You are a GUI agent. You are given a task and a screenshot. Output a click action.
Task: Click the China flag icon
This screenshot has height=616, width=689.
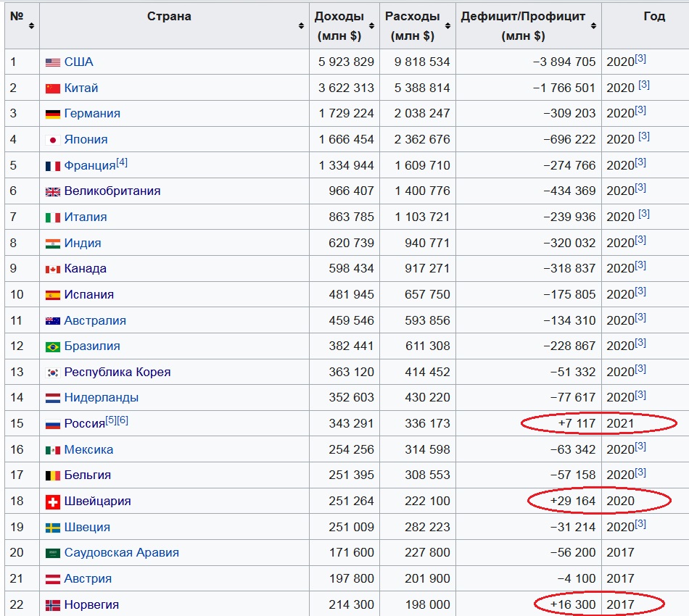[53, 88]
